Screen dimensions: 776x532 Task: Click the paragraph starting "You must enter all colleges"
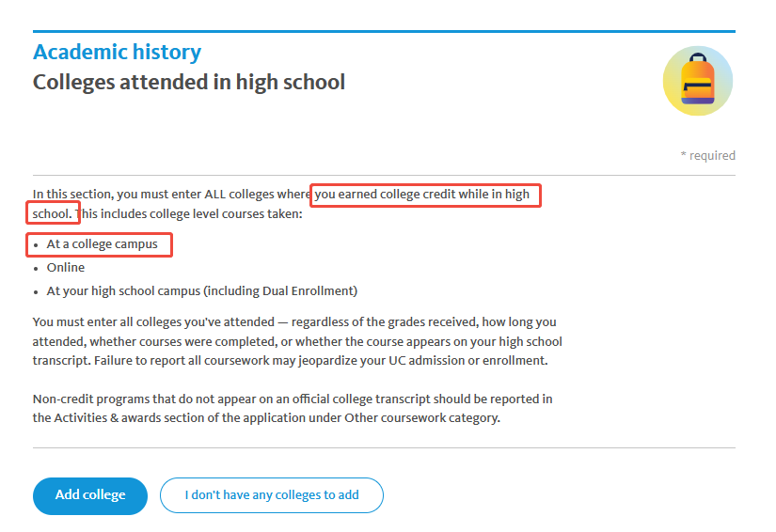click(297, 341)
